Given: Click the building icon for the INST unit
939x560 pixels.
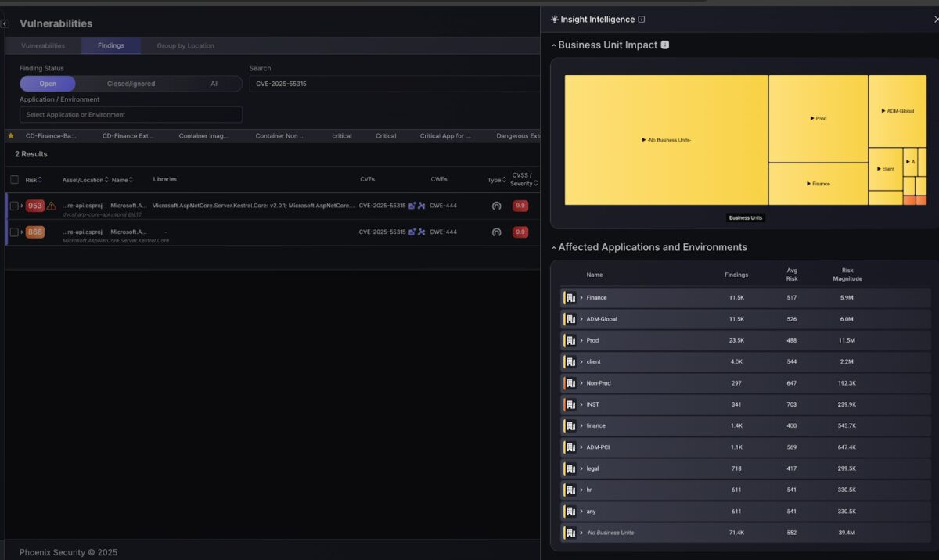Looking at the screenshot, I should click(570, 404).
